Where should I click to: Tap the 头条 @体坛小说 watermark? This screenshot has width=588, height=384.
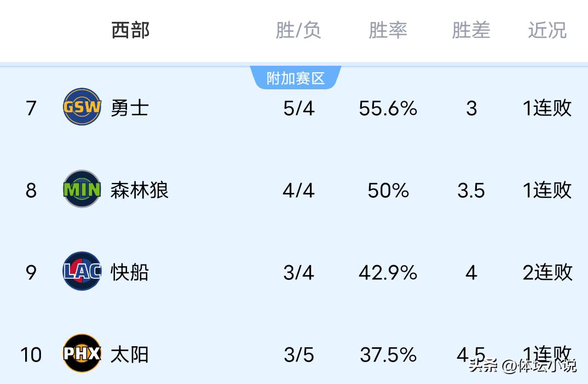pyautogui.click(x=523, y=365)
